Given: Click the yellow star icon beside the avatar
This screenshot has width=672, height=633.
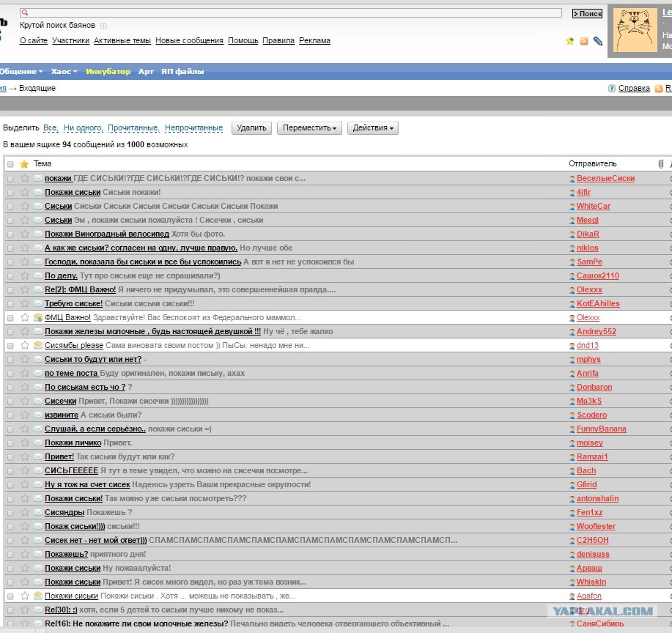Looking at the screenshot, I should click(x=570, y=41).
